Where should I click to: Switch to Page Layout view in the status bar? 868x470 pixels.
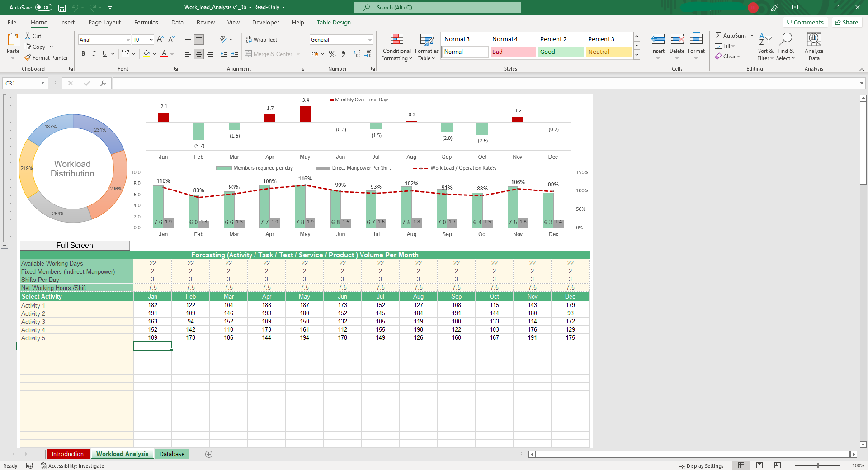point(759,465)
